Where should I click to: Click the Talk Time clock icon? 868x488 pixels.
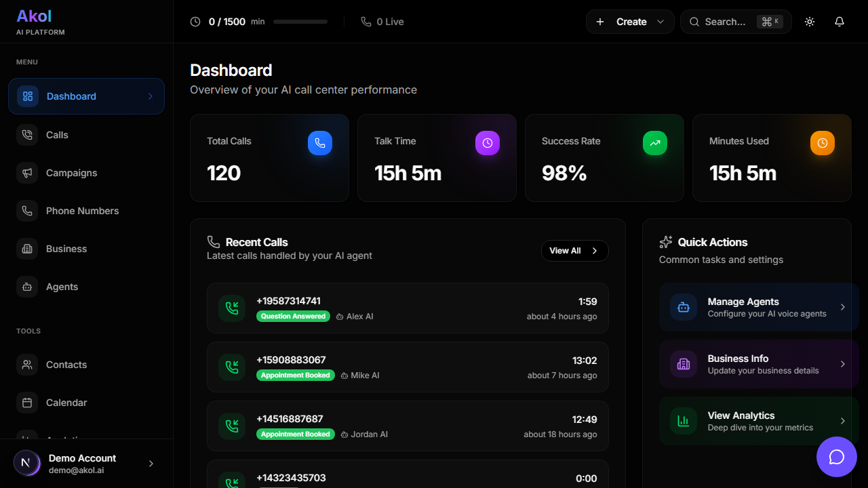488,143
